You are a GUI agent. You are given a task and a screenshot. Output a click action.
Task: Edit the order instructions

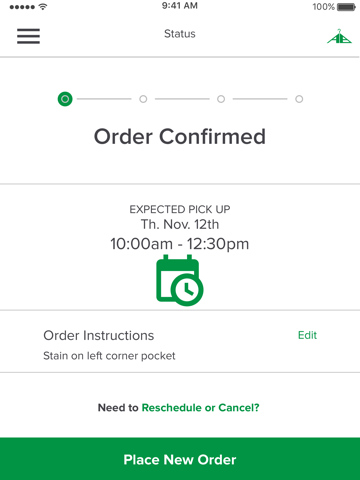(x=307, y=335)
